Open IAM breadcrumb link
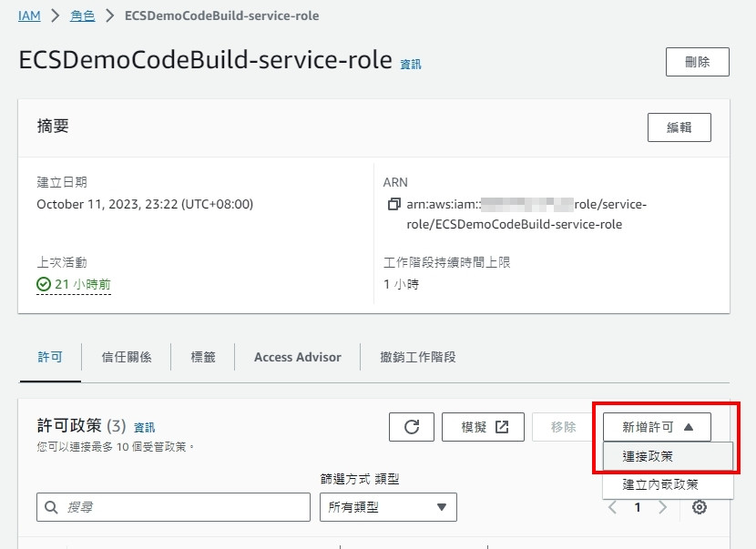The image size is (756, 549). 29,15
